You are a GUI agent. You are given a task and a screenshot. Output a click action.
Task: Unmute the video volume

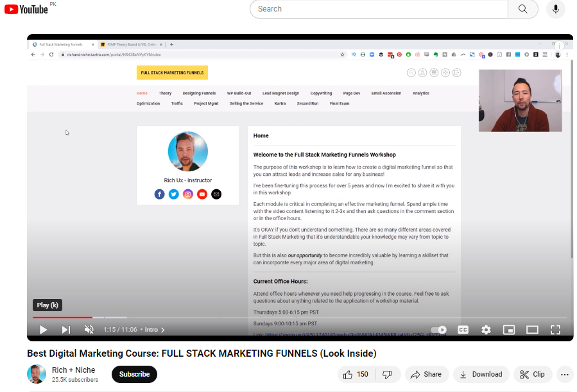pos(89,330)
